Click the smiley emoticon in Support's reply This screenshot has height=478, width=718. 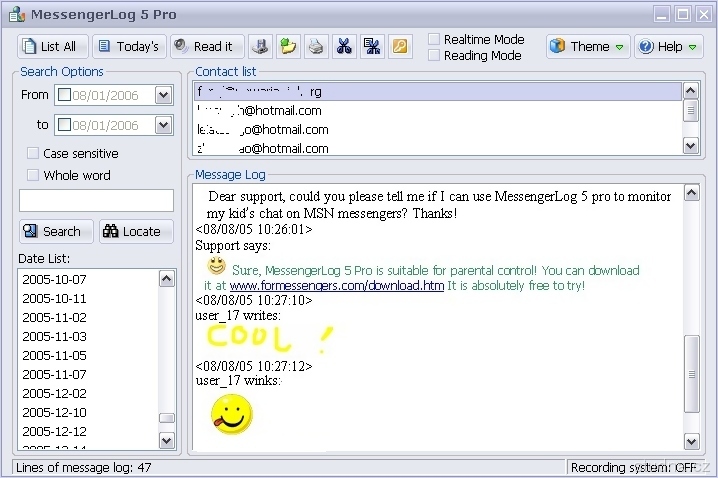(x=217, y=266)
